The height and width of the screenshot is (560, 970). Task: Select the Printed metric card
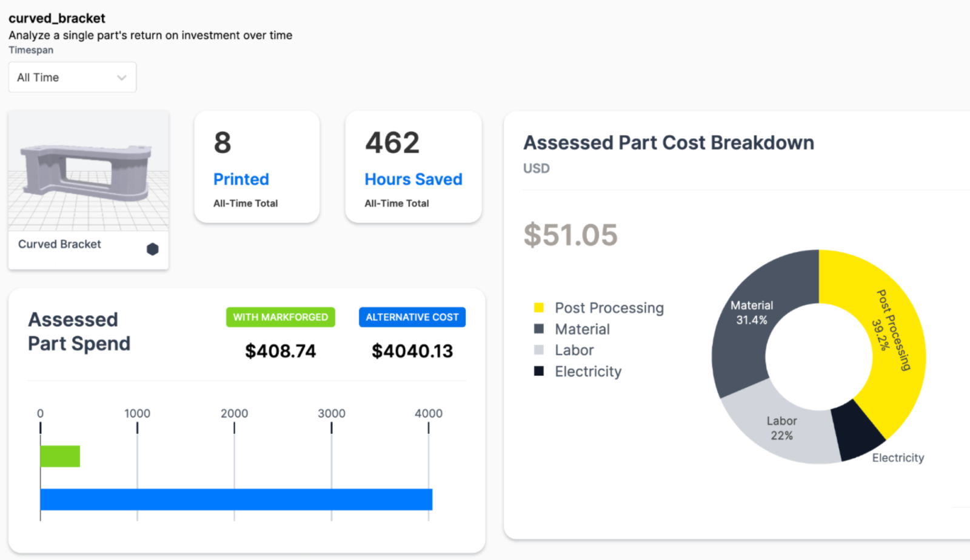pyautogui.click(x=256, y=167)
